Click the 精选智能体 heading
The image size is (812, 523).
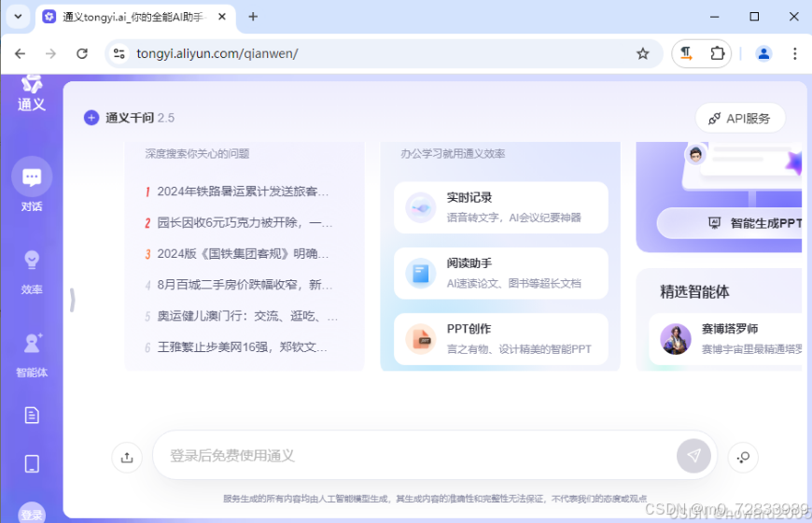[x=694, y=291]
